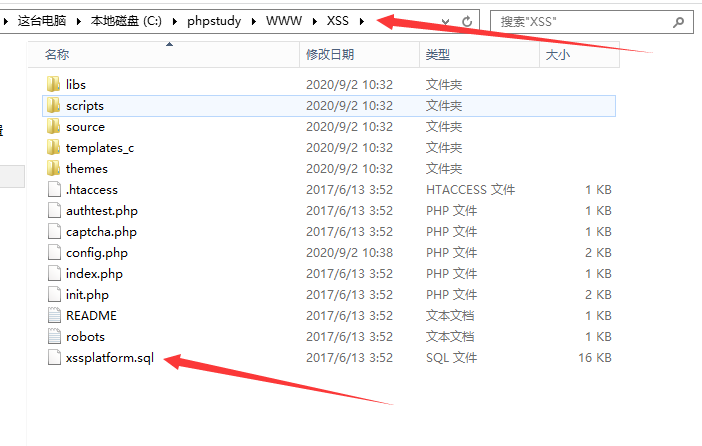Expand the chevron after WWW in path

[x=316, y=21]
